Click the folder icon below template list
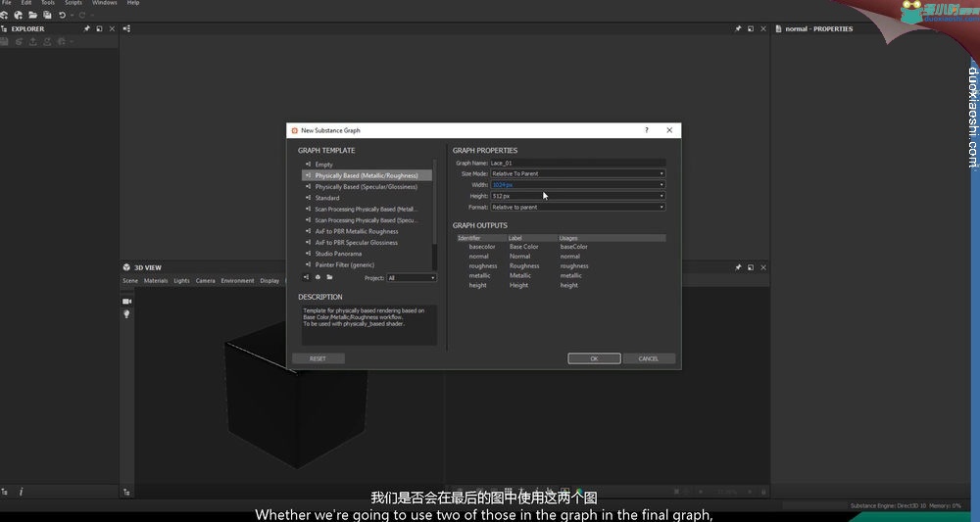Image resolution: width=980 pixels, height=522 pixels. [329, 277]
